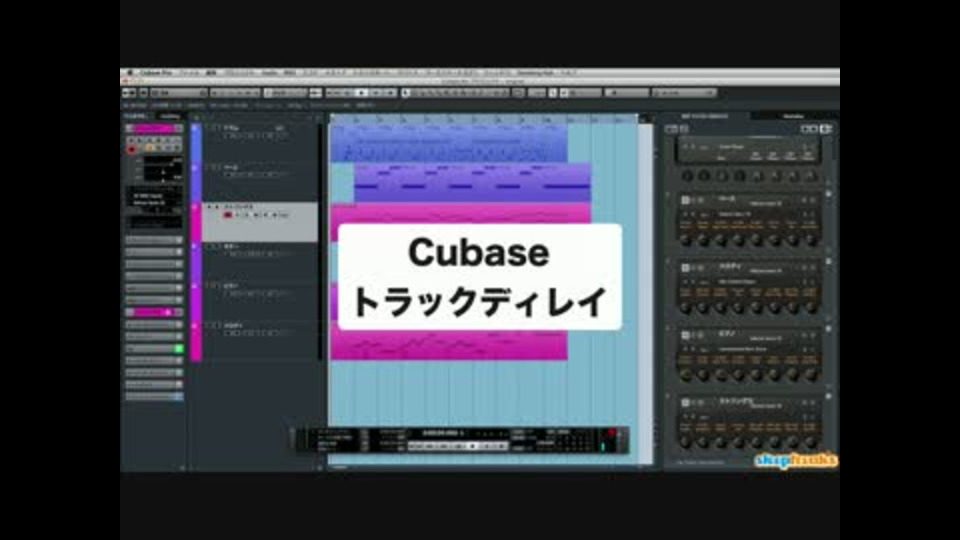Switch to the MediaBay tab
This screenshot has width=960, height=540.
click(x=793, y=116)
